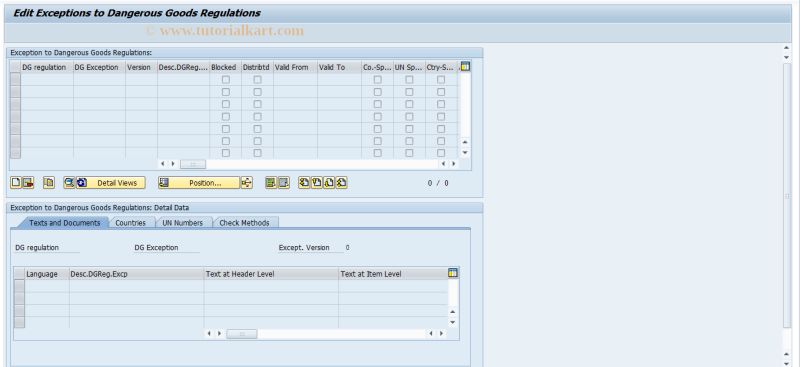This screenshot has width=800, height=367.
Task: Switch to Countries tab
Action: click(x=130, y=223)
